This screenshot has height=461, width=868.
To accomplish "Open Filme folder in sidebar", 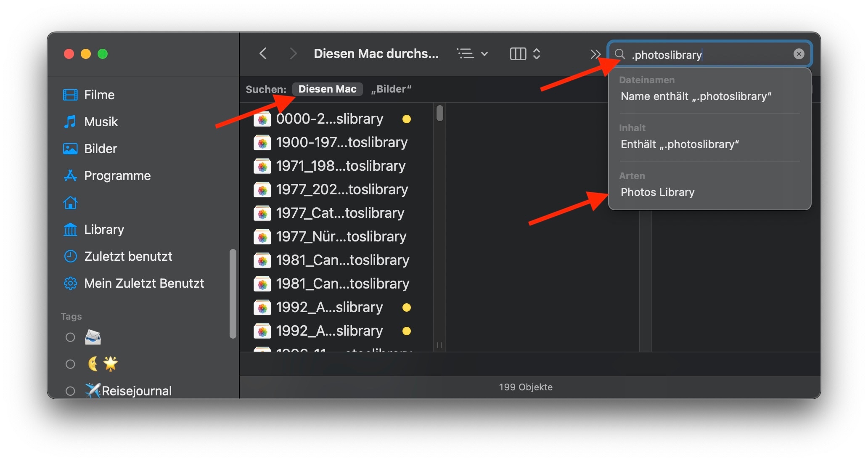I will point(99,95).
